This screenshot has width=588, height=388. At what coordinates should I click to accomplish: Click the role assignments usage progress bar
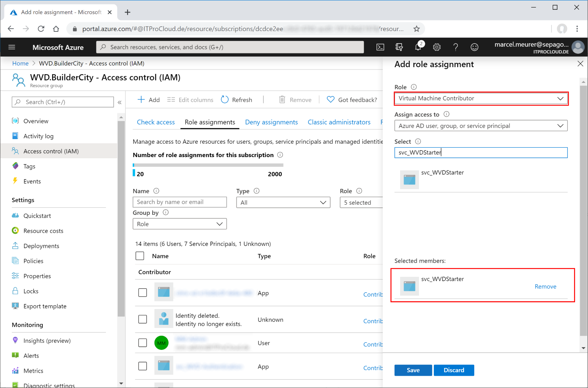pos(208,165)
